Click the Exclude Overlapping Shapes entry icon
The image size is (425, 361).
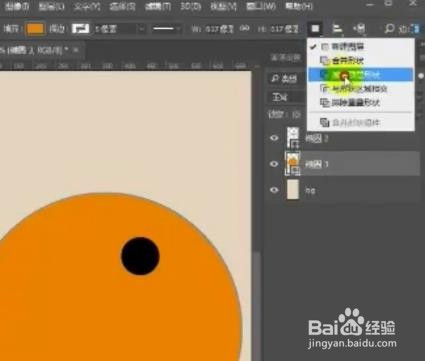click(x=324, y=102)
